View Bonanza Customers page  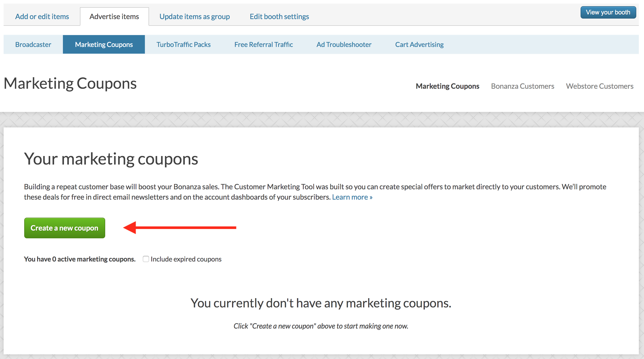tap(523, 86)
